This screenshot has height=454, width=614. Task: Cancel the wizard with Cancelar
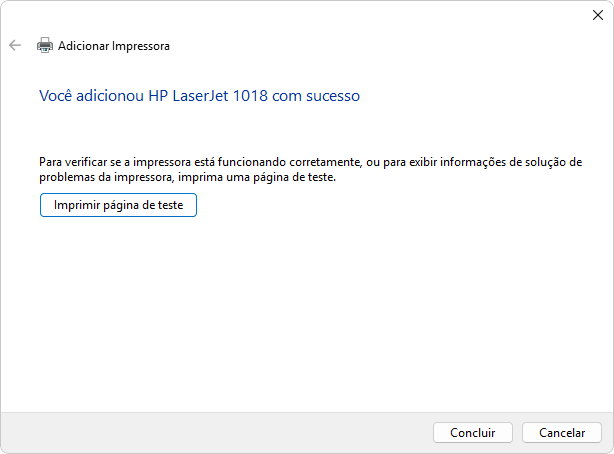coord(562,432)
